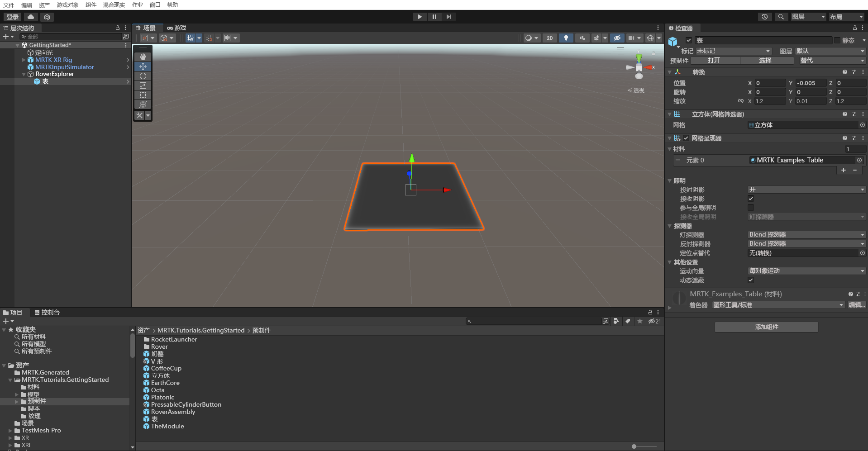Image resolution: width=868 pixels, height=451 pixels.
Task: Uncheck the Receive Shadows checkbox
Action: [751, 199]
